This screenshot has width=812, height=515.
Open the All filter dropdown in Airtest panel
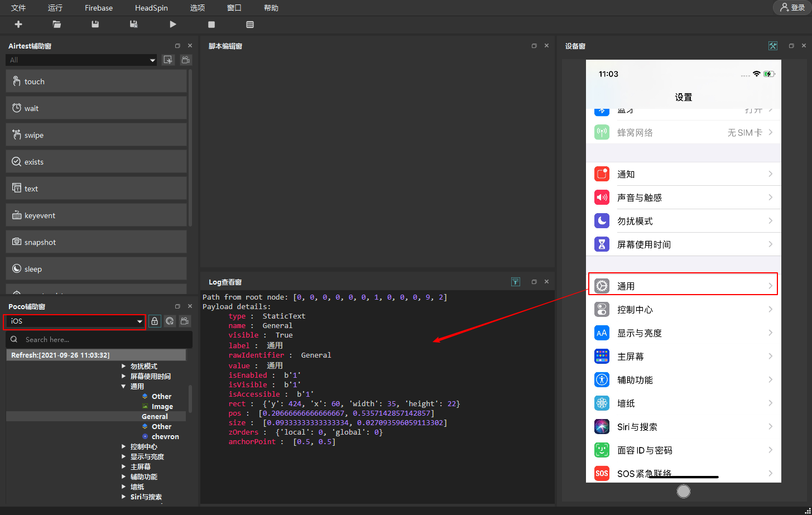click(x=81, y=60)
